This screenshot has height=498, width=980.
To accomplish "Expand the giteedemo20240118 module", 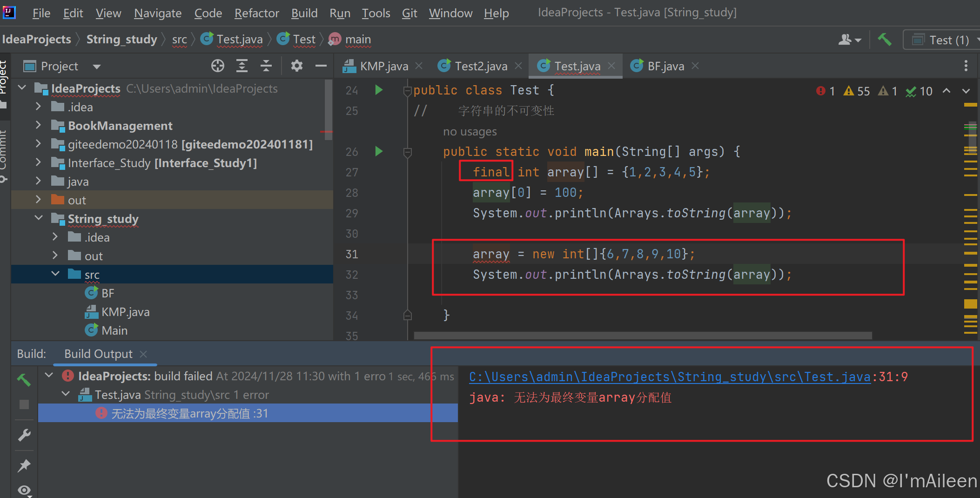I will pyautogui.click(x=38, y=144).
